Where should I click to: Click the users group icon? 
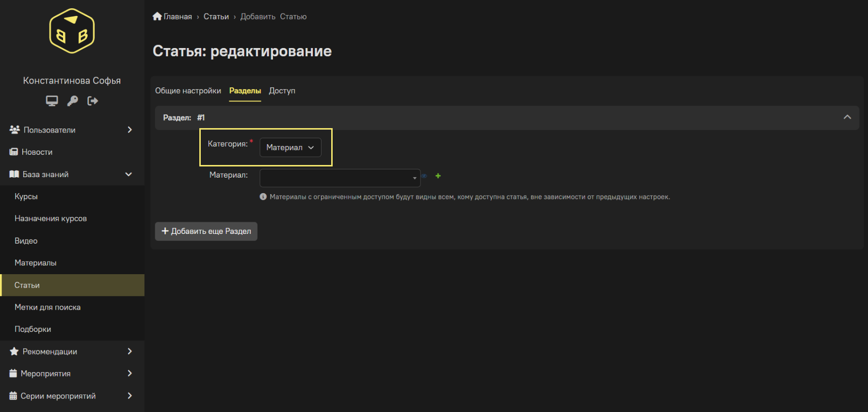click(15, 130)
